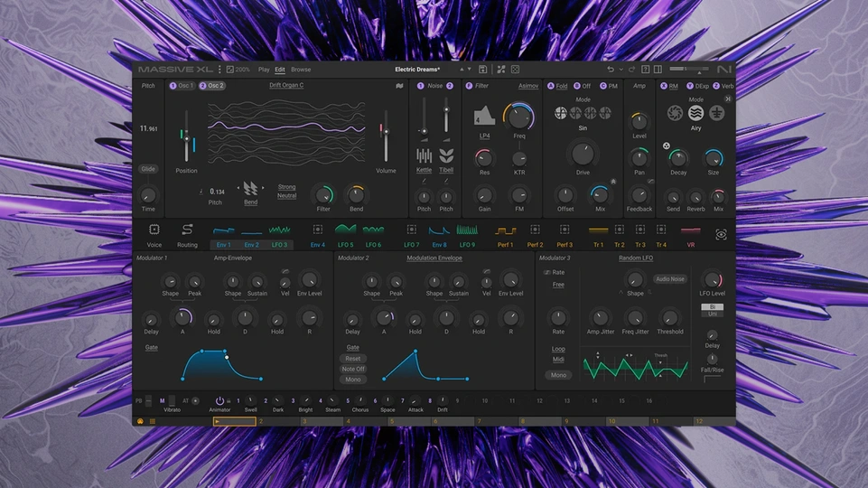Open the Kettle noise selection menu
This screenshot has height=488, width=868.
pyautogui.click(x=424, y=170)
